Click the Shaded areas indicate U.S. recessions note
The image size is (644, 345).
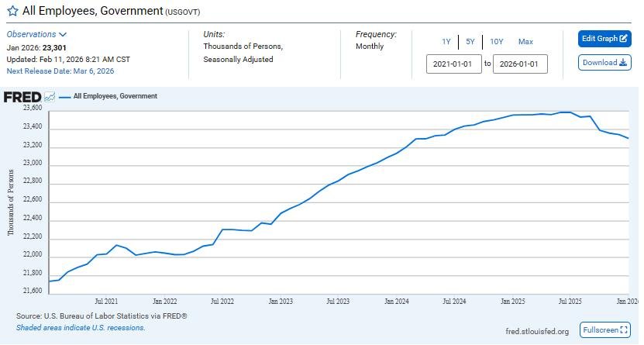(x=81, y=328)
